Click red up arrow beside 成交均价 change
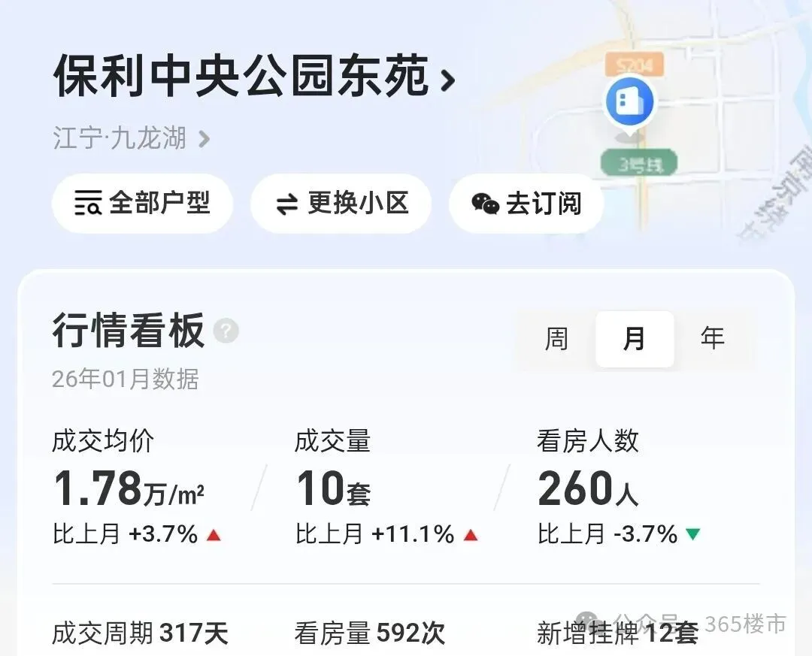 214,535
